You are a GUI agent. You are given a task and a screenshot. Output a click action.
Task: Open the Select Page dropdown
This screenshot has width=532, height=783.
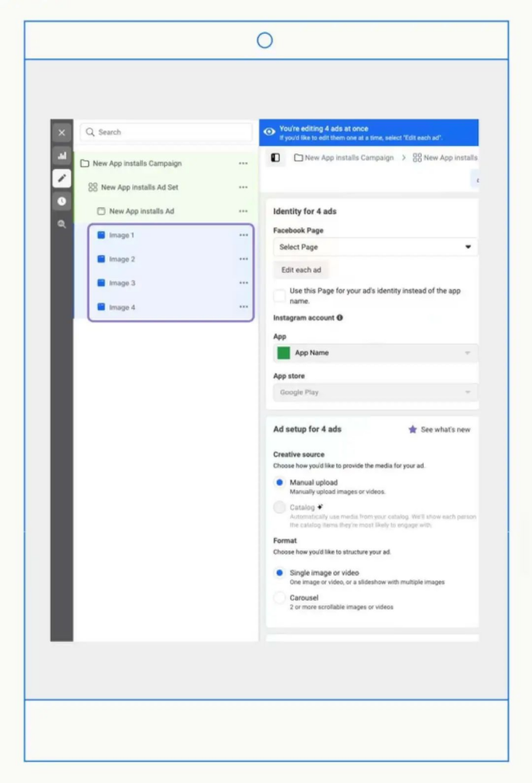click(x=375, y=247)
